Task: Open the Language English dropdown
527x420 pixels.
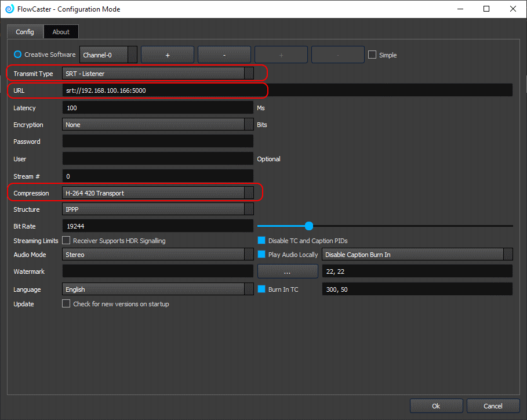Action: tap(158, 289)
